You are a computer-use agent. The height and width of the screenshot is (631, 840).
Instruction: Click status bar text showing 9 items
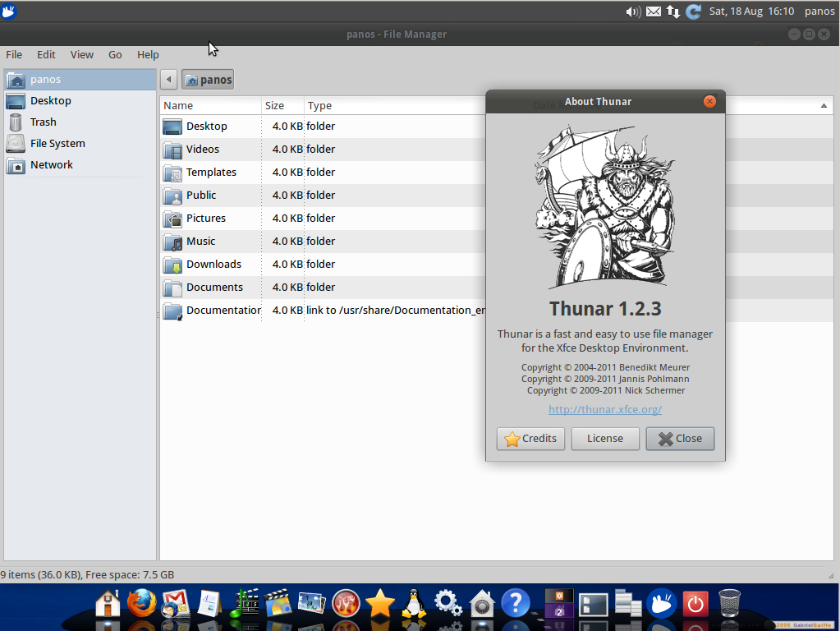(x=87, y=574)
